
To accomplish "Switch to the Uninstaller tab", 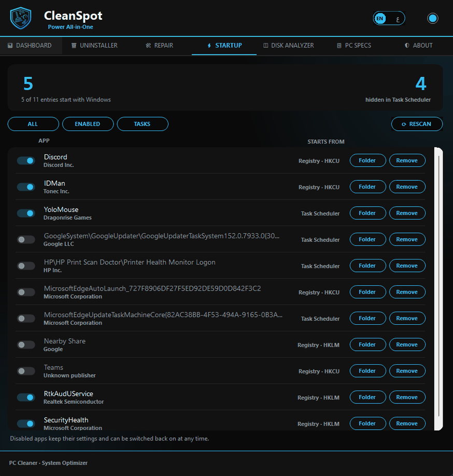I will [94, 46].
